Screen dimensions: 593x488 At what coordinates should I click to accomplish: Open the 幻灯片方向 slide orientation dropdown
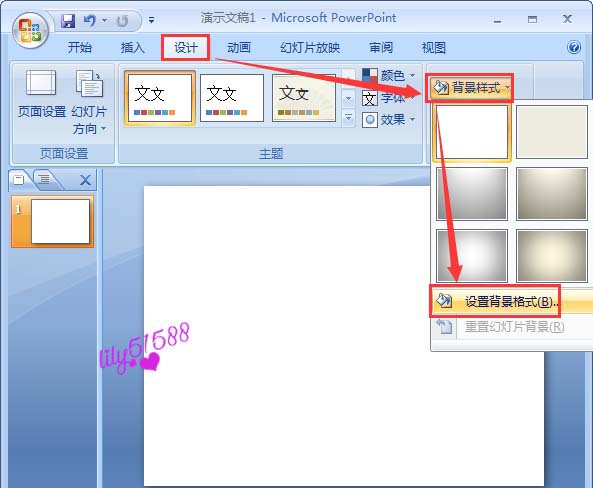coord(89,102)
